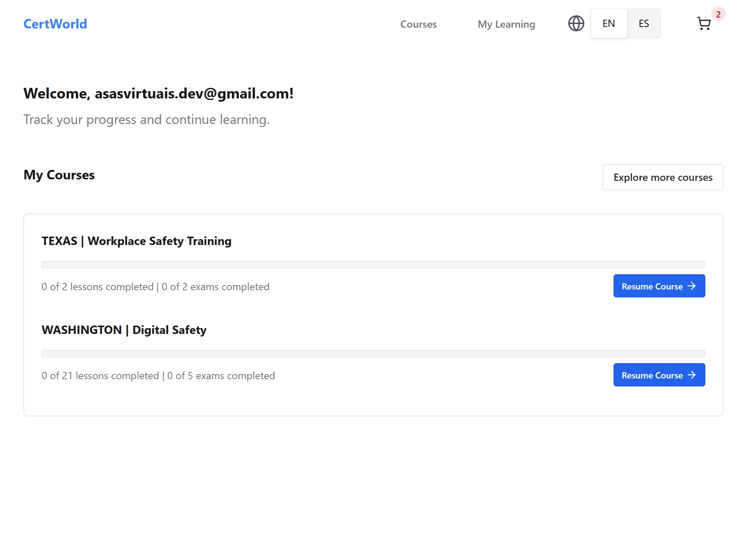
Task: Click the Washington course progress bar
Action: [373, 354]
